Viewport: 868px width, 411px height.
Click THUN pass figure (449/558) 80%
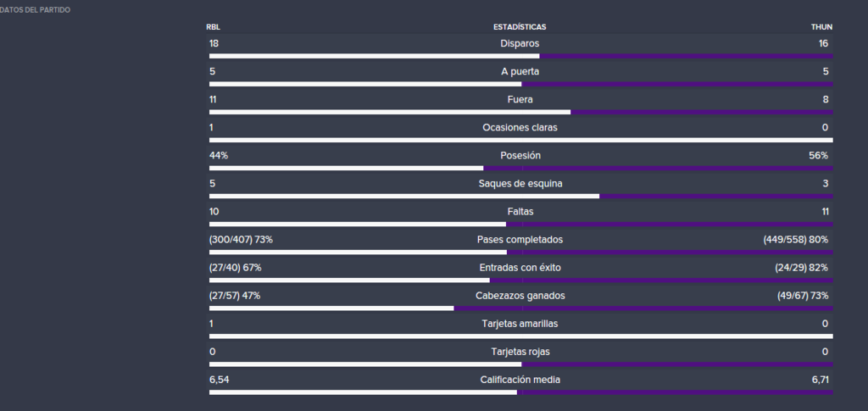click(x=795, y=240)
